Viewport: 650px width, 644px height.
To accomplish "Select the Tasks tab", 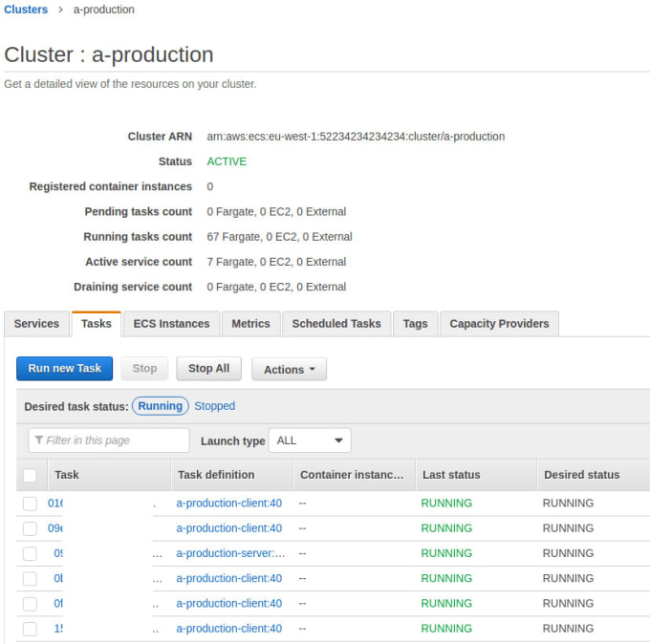I will point(97,324).
